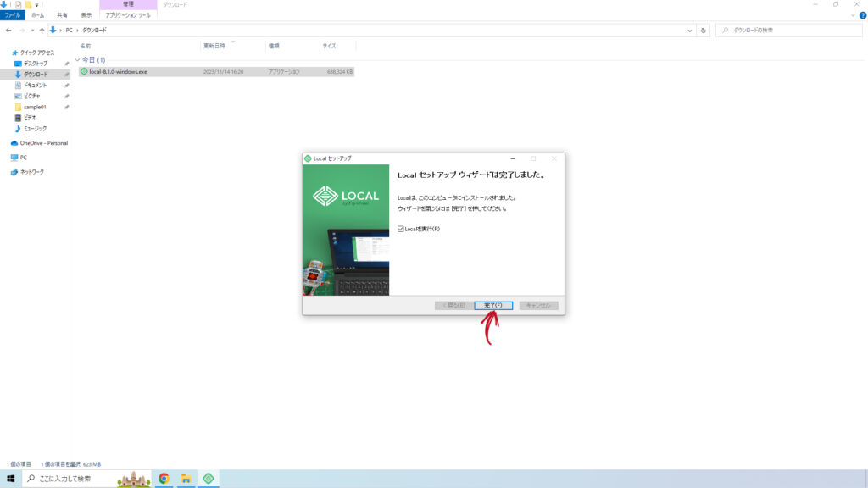Open the ホーム ribbon tab

[37, 15]
